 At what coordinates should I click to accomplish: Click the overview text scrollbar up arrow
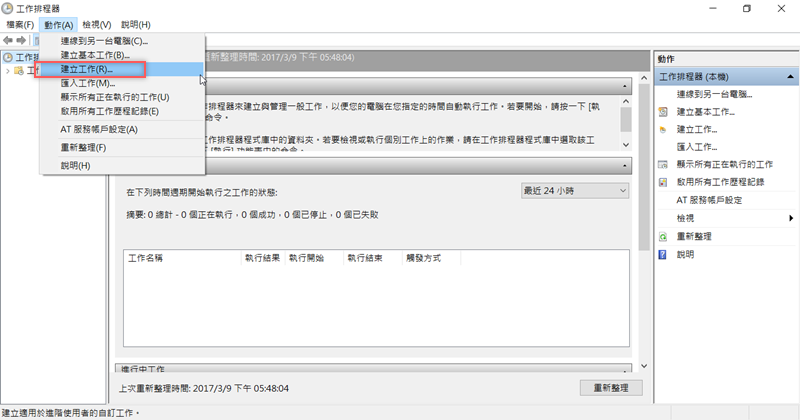click(x=626, y=102)
